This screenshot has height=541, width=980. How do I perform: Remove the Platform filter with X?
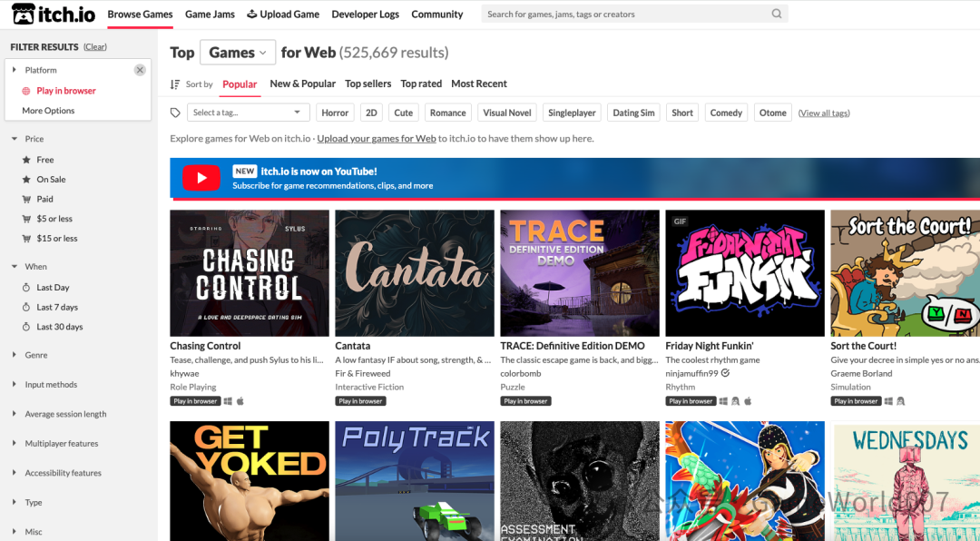tap(140, 70)
